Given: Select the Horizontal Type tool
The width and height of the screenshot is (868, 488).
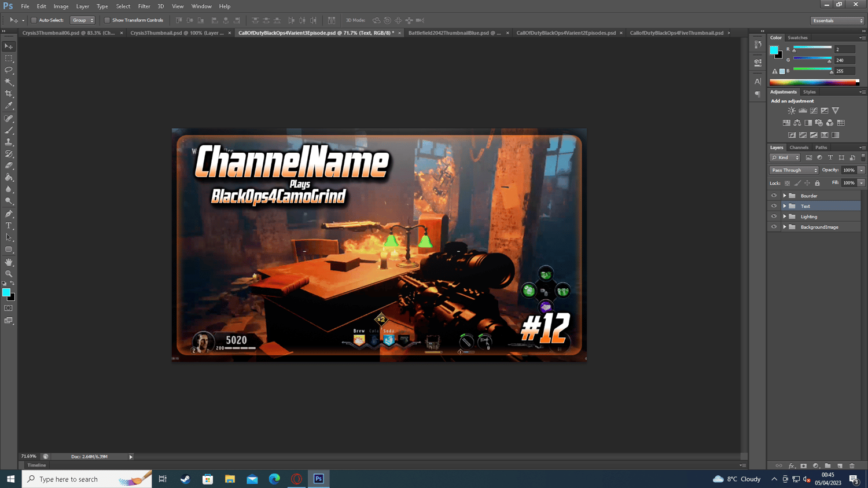Looking at the screenshot, I should point(9,226).
